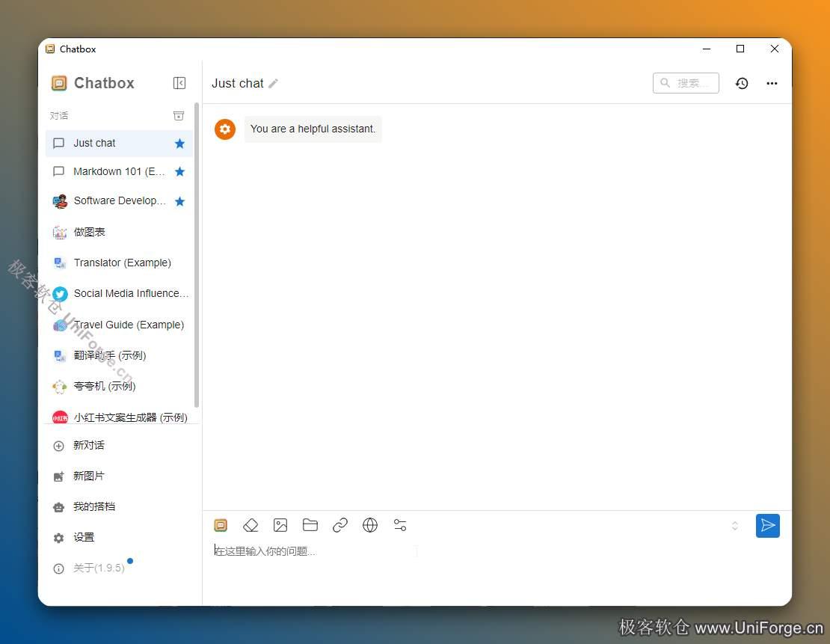
Task: Edit the Just chat title pencil icon
Action: [273, 84]
